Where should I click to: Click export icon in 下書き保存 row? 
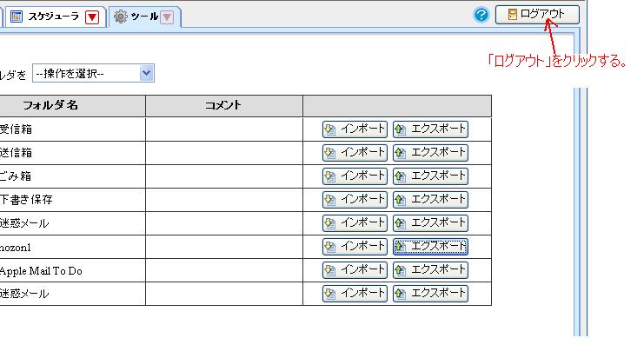click(x=400, y=200)
